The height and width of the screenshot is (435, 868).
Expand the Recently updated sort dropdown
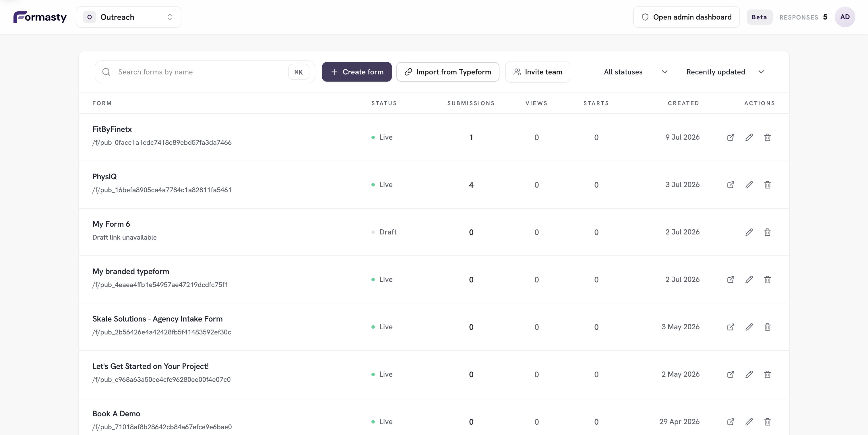[x=725, y=72]
